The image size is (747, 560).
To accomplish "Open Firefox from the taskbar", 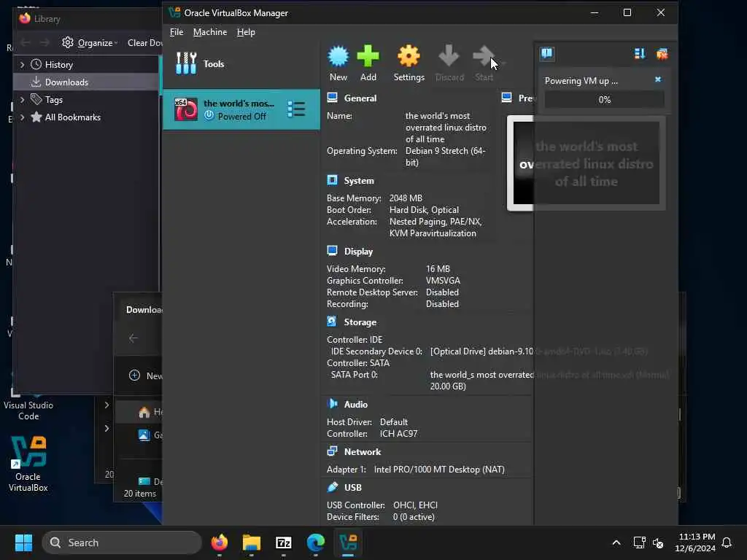I will (219, 542).
